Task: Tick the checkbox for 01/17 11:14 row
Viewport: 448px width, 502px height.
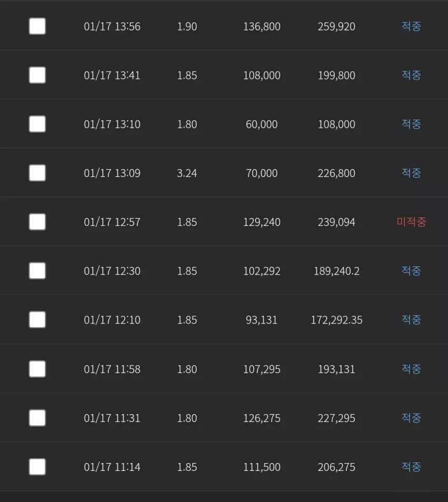Action: [37, 467]
